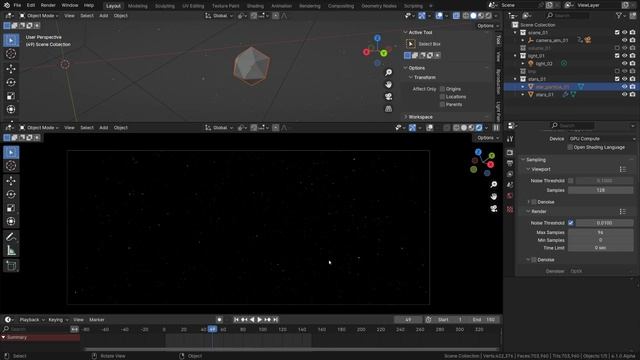Toggle the Locations checkbox
Viewport: 640px width, 360px height.
pyautogui.click(x=442, y=97)
